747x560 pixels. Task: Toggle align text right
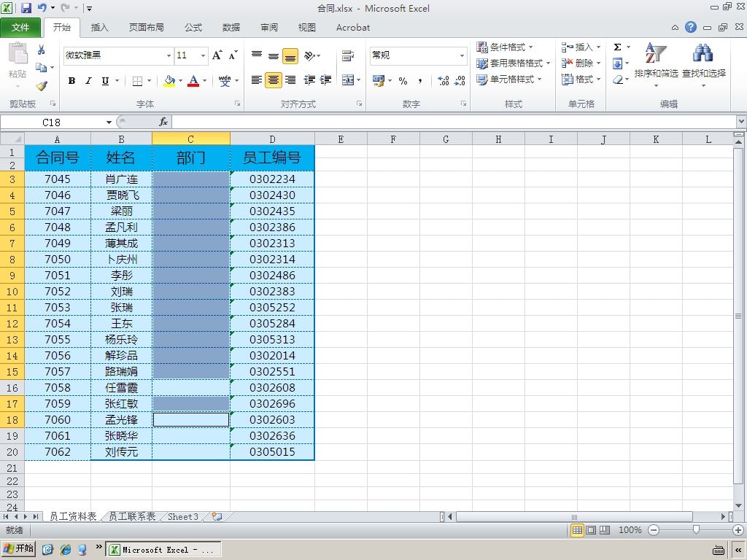coord(290,80)
